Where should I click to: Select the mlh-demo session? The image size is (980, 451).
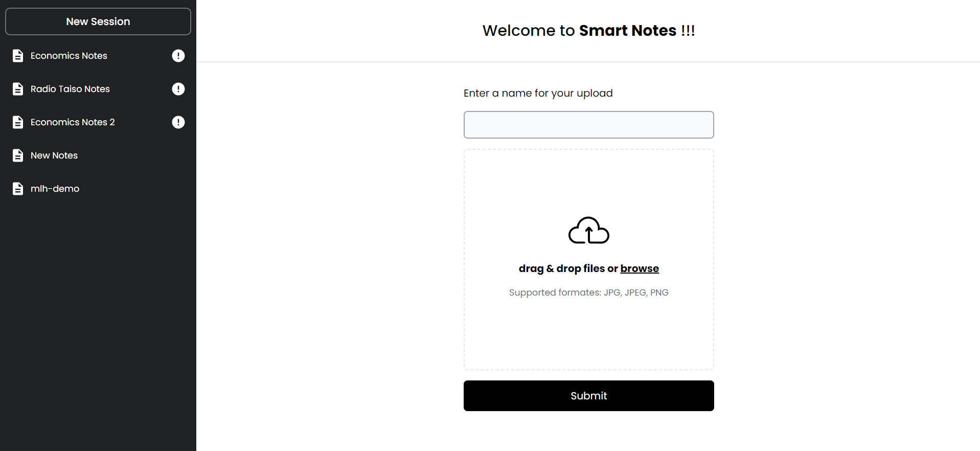point(55,189)
